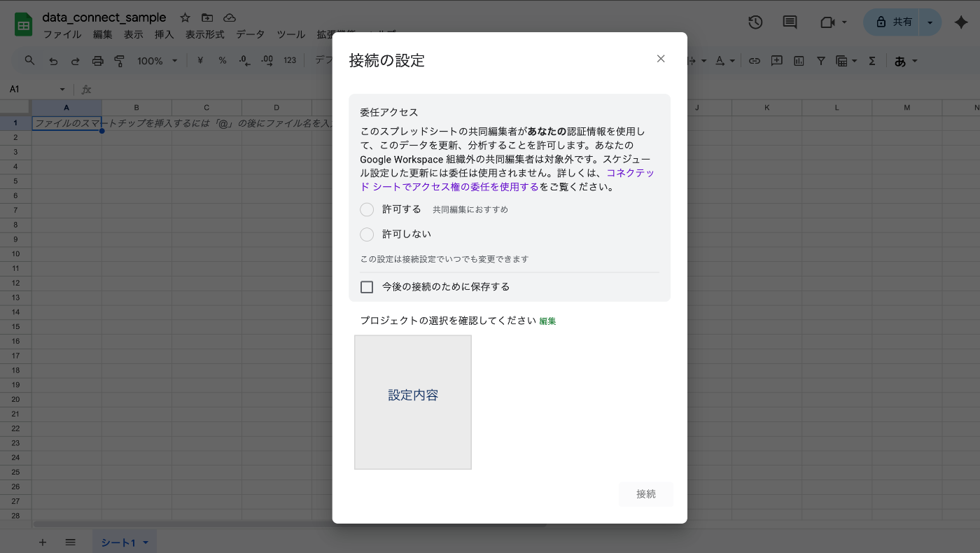Screen dimensions: 980x553
Task: Open the Gemini sparkle icon
Action: click(961, 22)
